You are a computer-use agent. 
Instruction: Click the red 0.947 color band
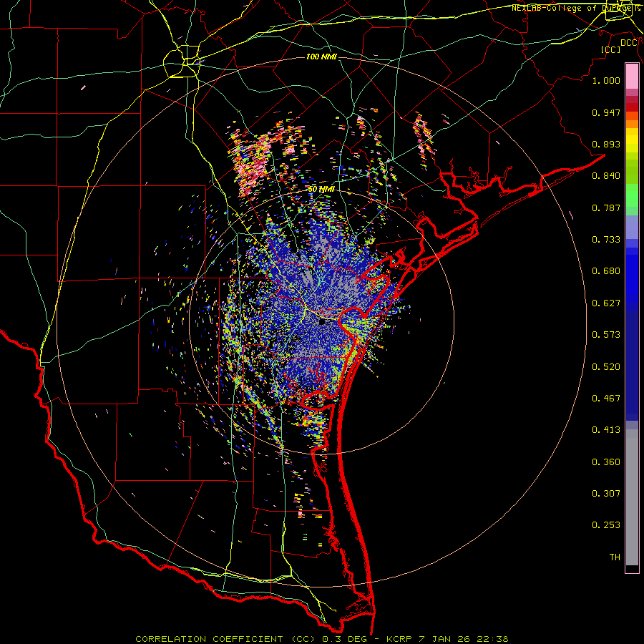632,107
